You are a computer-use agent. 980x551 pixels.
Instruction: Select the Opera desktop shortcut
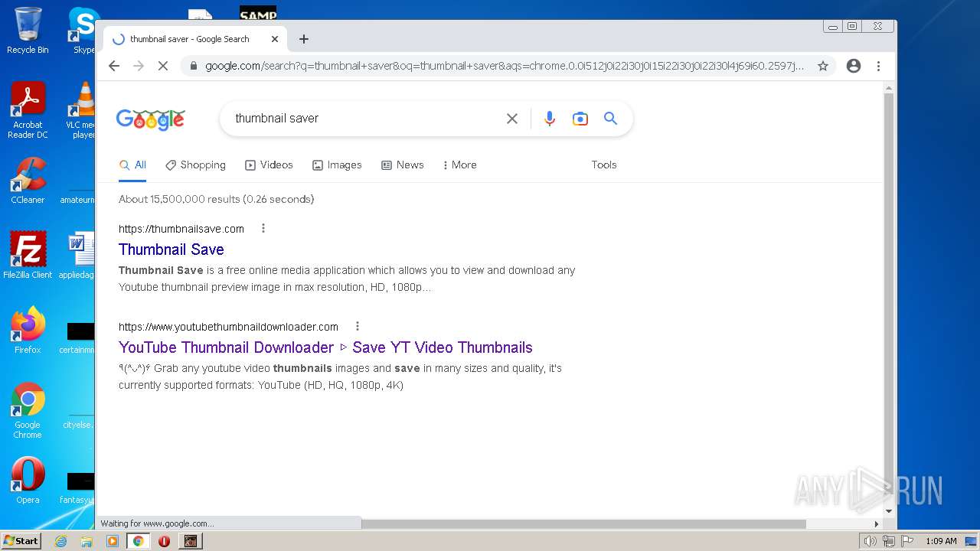[x=28, y=481]
